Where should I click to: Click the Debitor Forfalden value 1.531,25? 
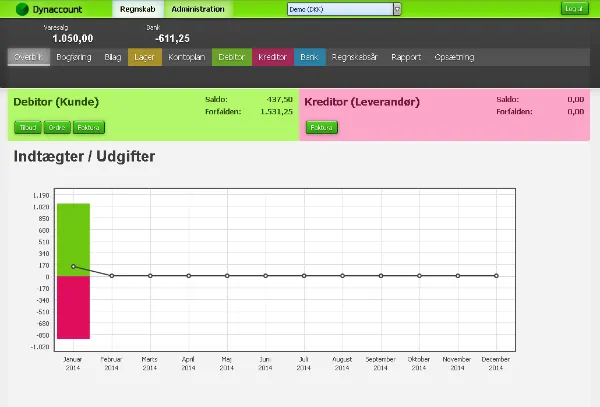276,112
